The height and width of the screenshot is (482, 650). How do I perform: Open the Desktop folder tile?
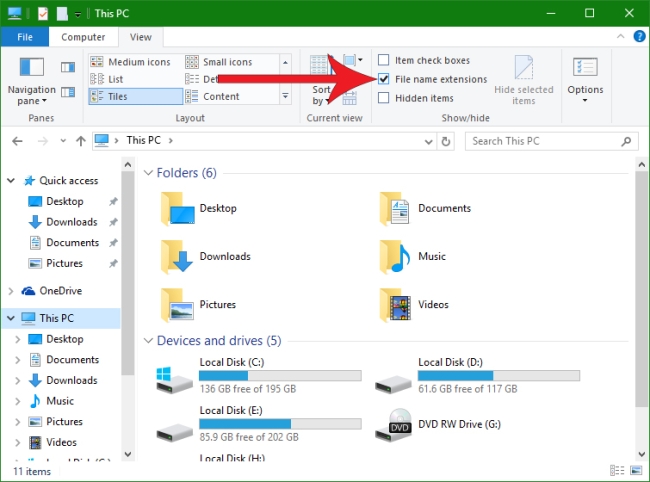[x=199, y=208]
